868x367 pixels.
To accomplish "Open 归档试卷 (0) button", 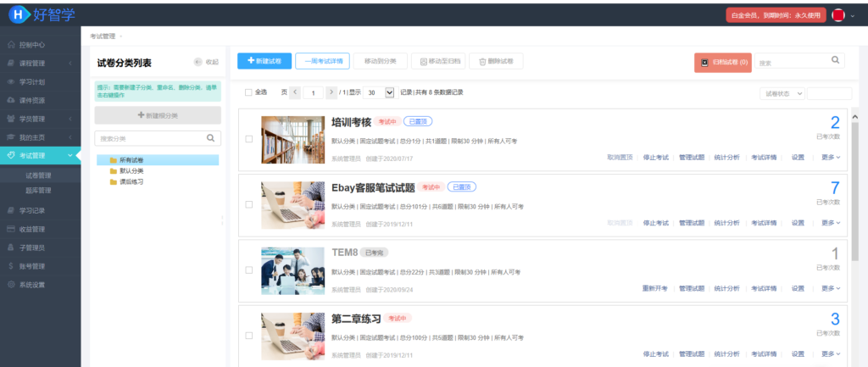I will (x=722, y=63).
